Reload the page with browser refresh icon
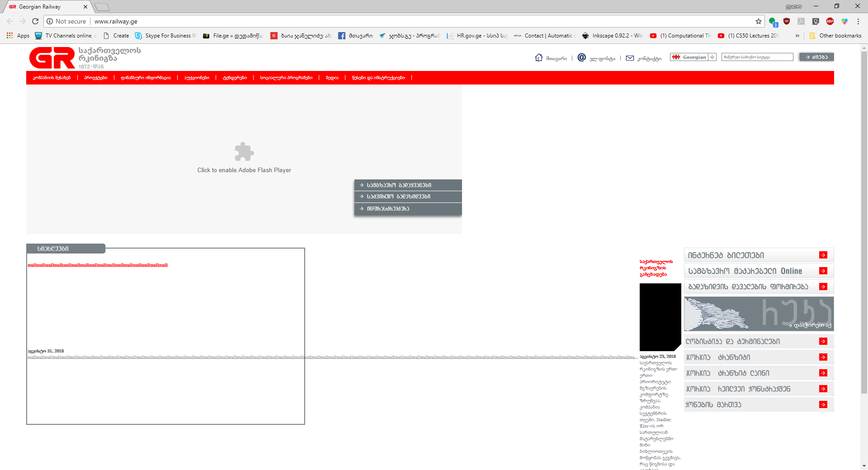The width and height of the screenshot is (868, 470). point(35,21)
